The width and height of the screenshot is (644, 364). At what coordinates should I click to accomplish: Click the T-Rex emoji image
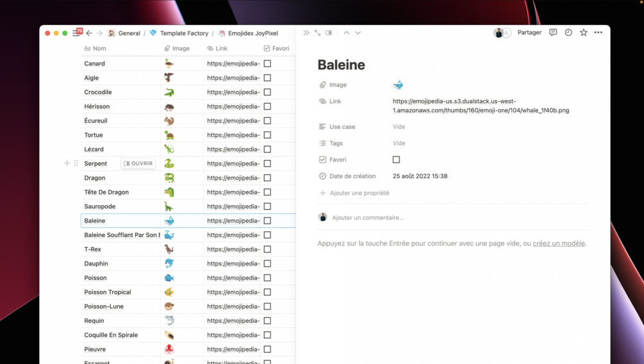click(x=169, y=249)
